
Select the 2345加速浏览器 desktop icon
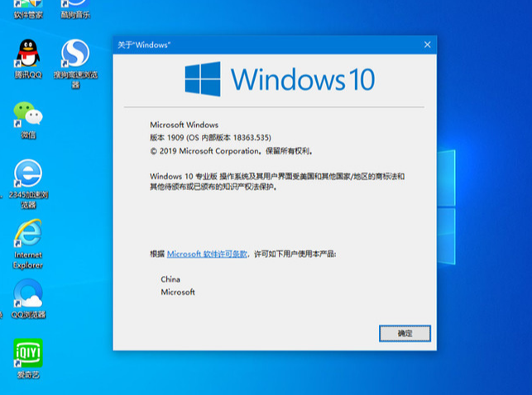(x=28, y=184)
